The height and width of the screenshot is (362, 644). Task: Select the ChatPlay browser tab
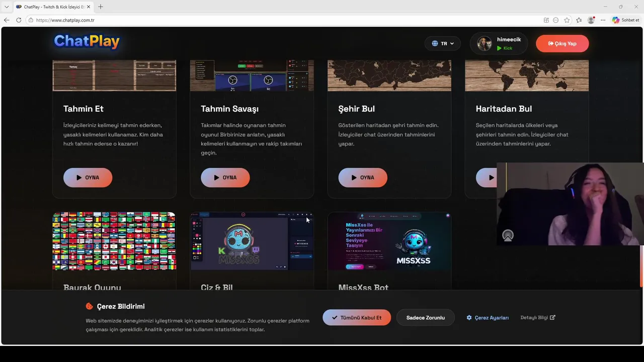point(53,7)
